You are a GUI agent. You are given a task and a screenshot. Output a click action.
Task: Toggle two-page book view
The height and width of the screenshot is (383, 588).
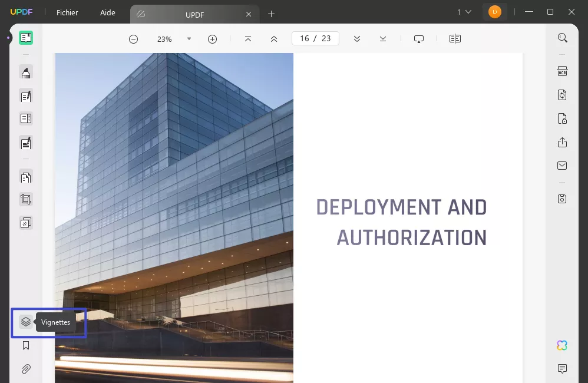(454, 38)
